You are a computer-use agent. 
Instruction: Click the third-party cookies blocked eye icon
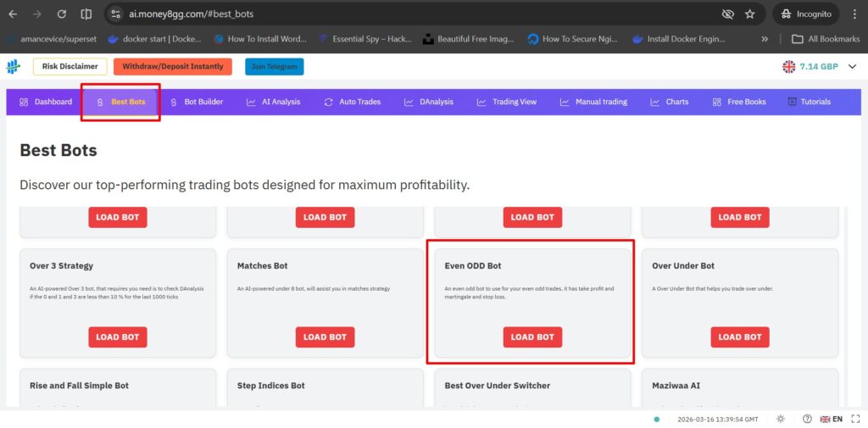(x=728, y=14)
